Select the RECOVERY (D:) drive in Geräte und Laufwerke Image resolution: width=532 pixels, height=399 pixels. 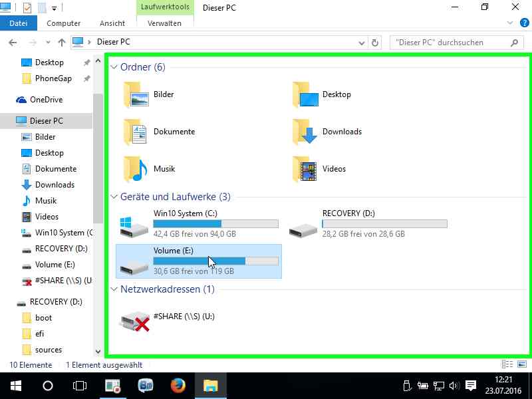point(368,223)
